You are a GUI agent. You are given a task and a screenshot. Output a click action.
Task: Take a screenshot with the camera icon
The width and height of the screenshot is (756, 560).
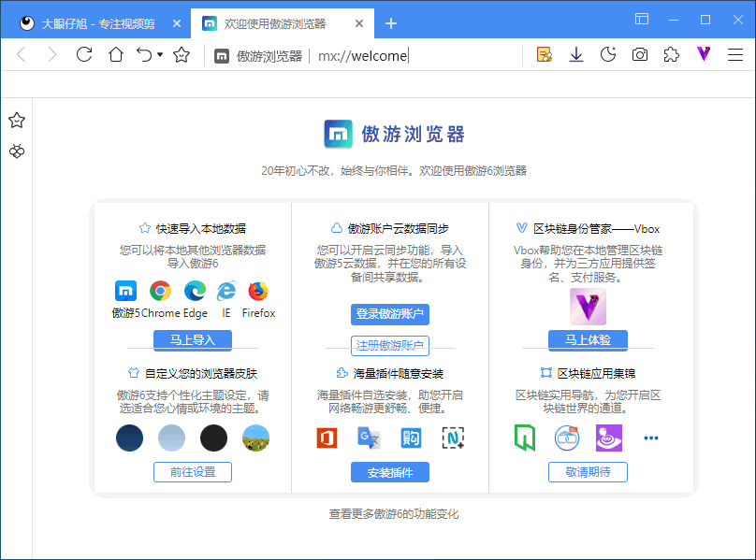click(640, 54)
